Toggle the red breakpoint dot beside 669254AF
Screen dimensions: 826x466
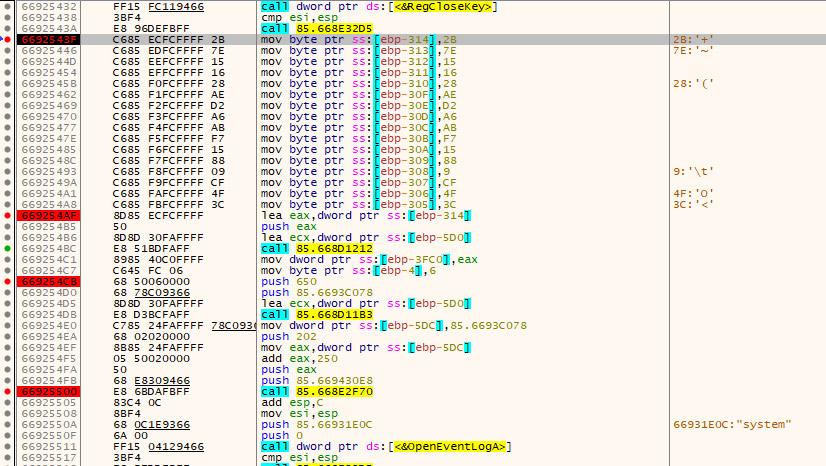click(x=7, y=215)
